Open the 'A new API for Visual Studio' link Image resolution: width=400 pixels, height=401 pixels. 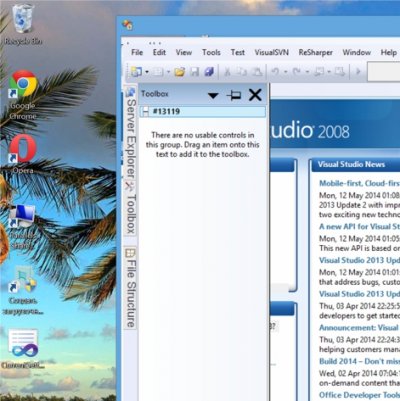(x=359, y=227)
